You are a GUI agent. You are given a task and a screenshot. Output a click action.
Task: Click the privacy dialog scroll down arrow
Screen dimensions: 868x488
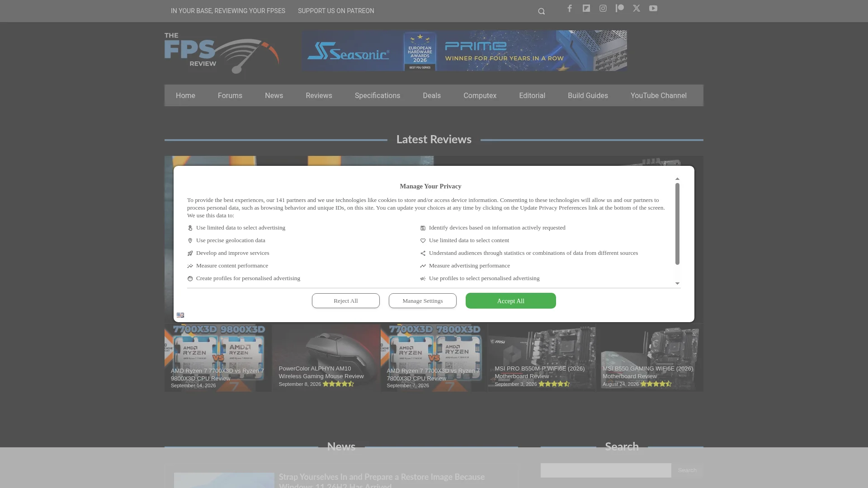point(677,283)
